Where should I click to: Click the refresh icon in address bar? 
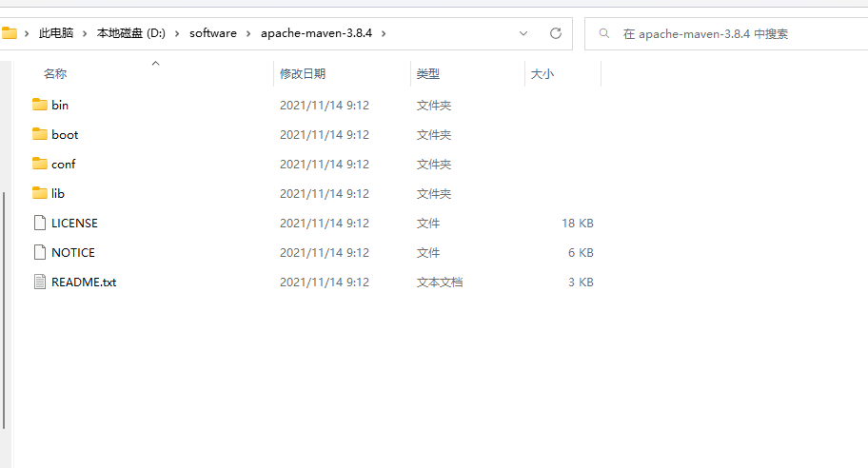click(x=556, y=33)
